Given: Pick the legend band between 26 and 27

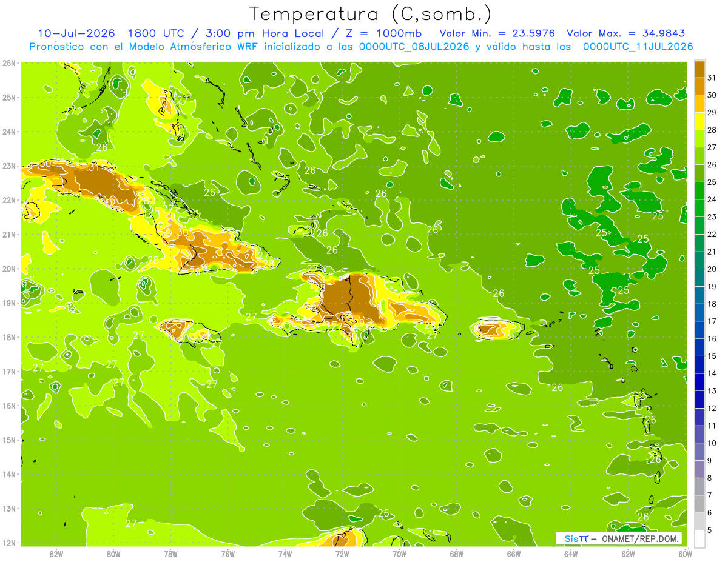Looking at the screenshot, I should [700, 156].
